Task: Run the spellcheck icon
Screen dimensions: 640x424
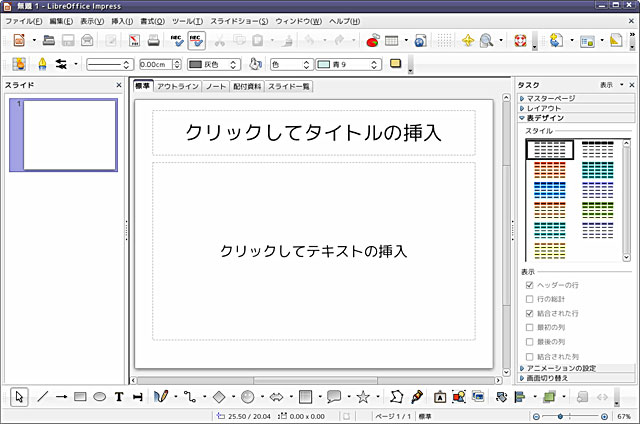Action: point(177,40)
